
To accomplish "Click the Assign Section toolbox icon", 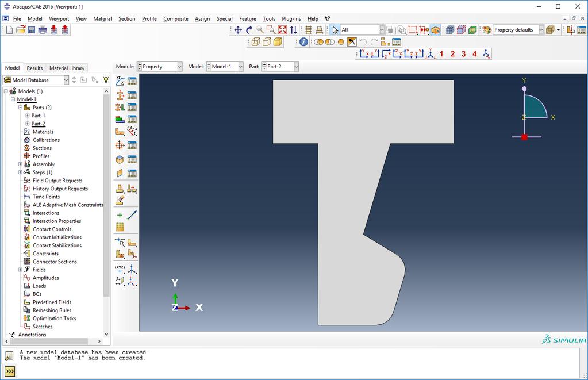I will (x=120, y=108).
